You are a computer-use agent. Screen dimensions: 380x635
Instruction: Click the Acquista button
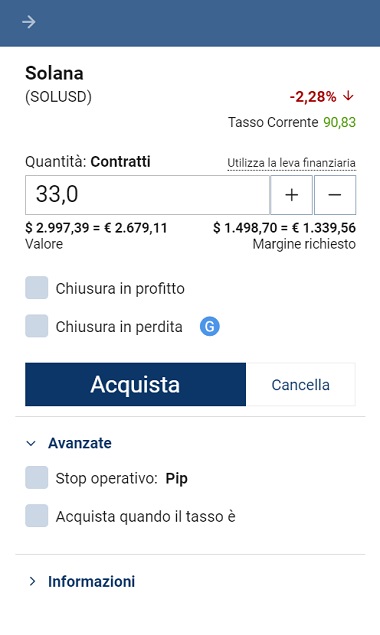(x=135, y=384)
